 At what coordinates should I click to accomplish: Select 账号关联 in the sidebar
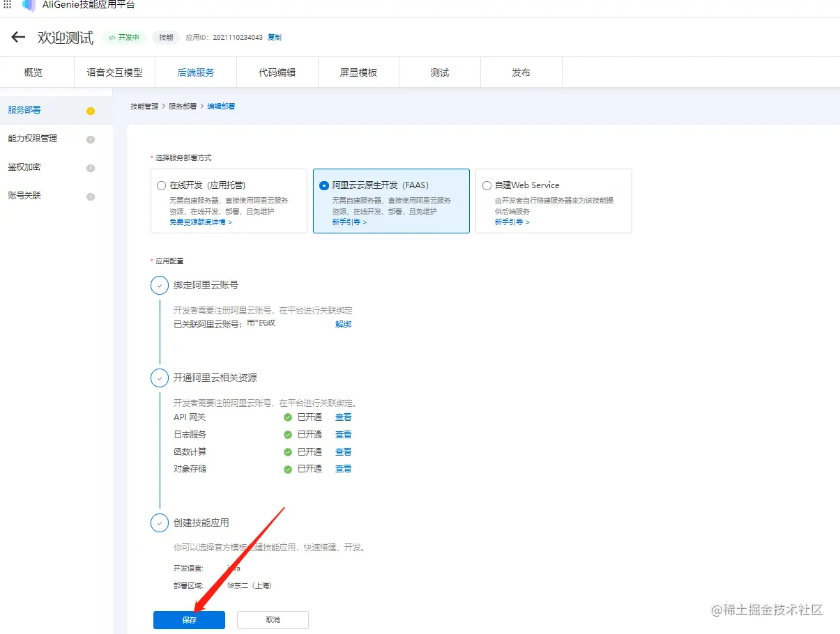point(56,196)
